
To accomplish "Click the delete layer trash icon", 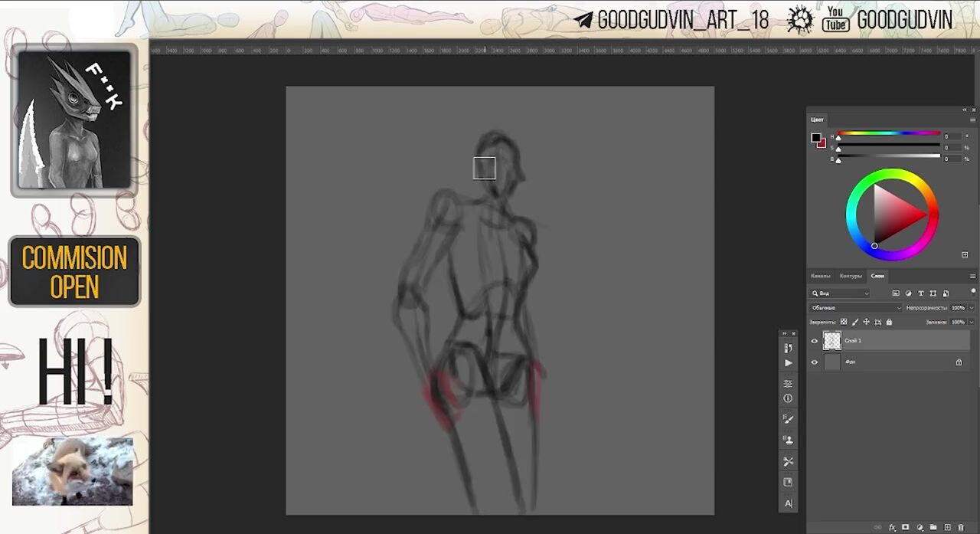I will [x=960, y=527].
